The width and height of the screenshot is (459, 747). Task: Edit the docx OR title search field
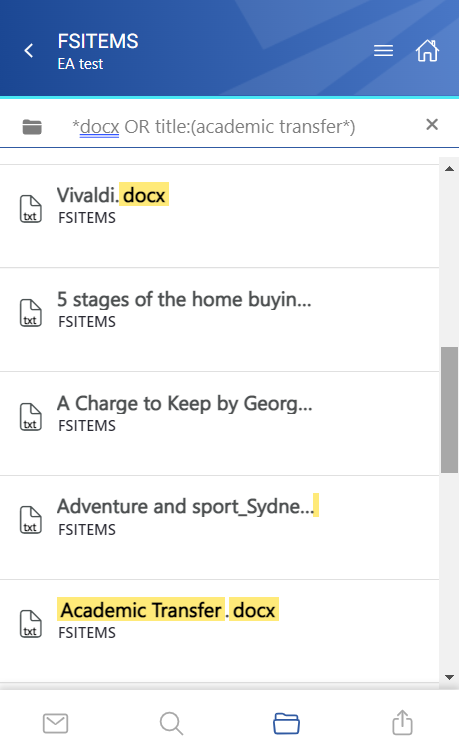click(238, 127)
